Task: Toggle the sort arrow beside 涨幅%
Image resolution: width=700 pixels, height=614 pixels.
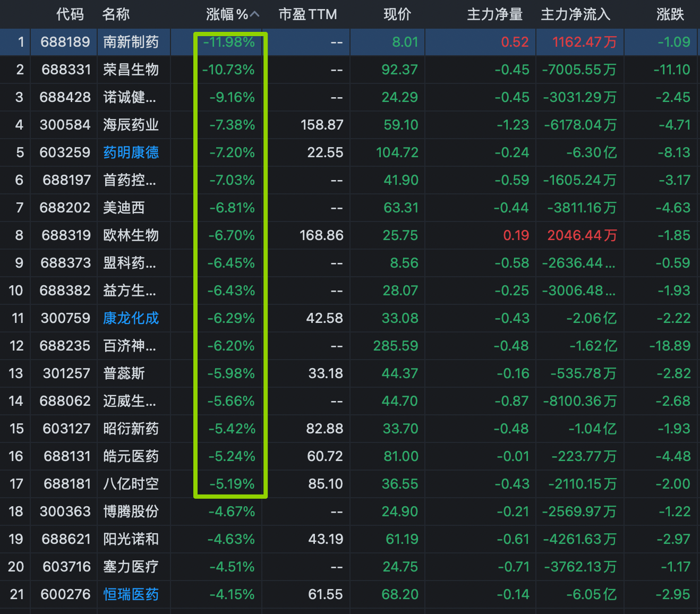Action: pyautogui.click(x=255, y=14)
